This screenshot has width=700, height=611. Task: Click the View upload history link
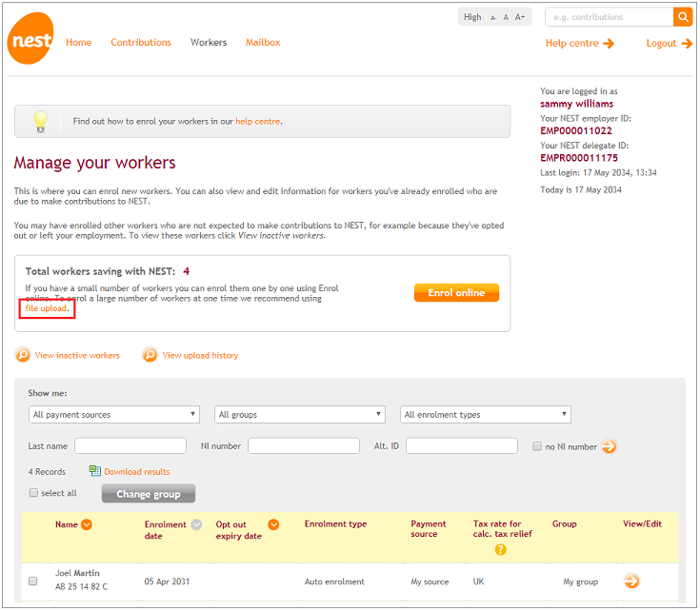tap(200, 355)
